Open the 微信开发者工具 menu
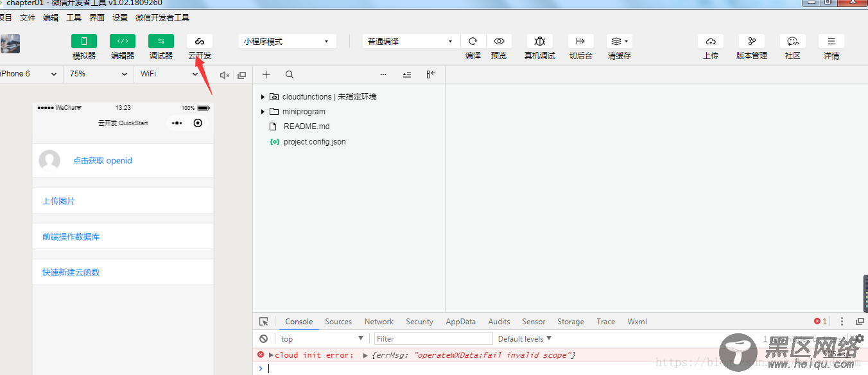This screenshot has height=375, width=868. click(x=162, y=18)
